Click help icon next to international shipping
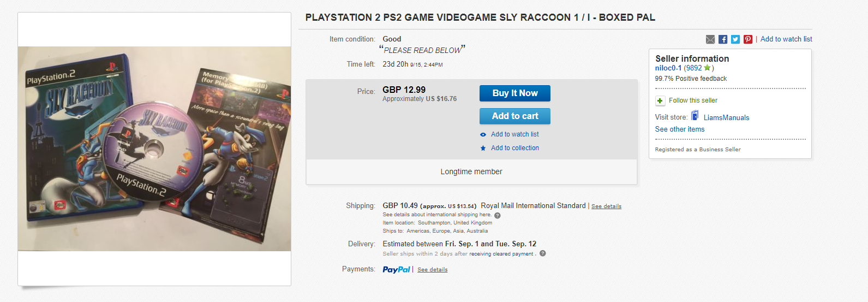 497,215
